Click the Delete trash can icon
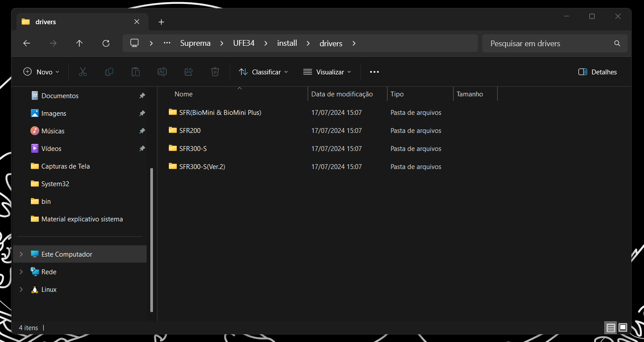This screenshot has height=342, width=644. [x=215, y=72]
